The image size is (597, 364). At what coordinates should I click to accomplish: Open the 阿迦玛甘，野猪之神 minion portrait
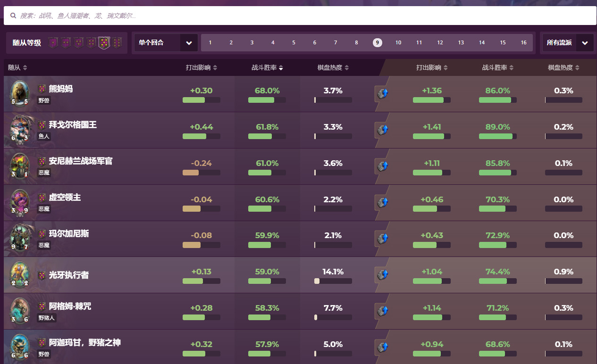tap(20, 347)
